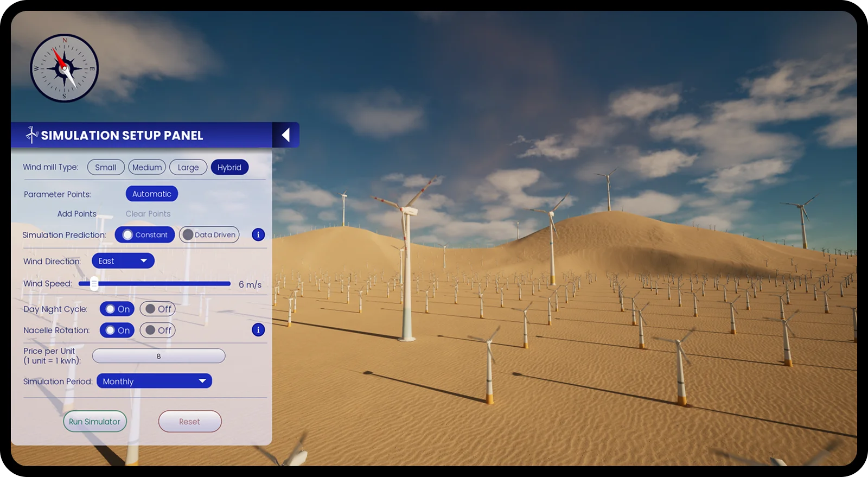Turn Nacelle Rotation On
The height and width of the screenshot is (477, 868).
click(x=117, y=330)
